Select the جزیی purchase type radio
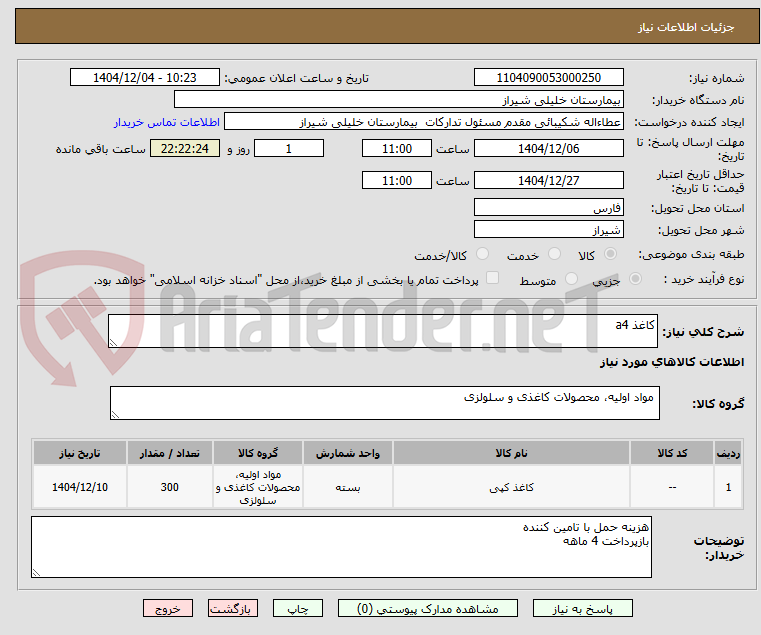The image size is (761, 635). (635, 279)
